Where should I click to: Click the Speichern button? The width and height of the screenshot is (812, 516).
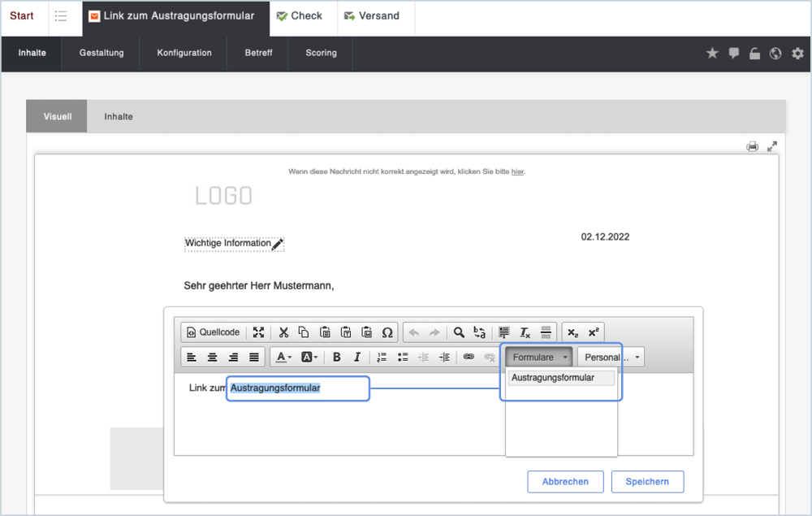coord(647,482)
